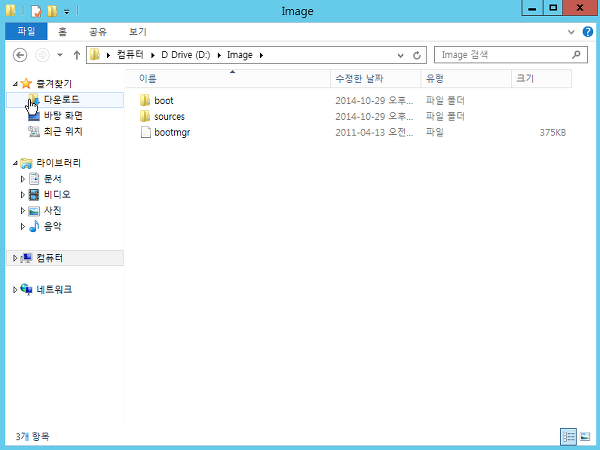
Task: Click the sources folder name
Action: [x=170, y=117]
